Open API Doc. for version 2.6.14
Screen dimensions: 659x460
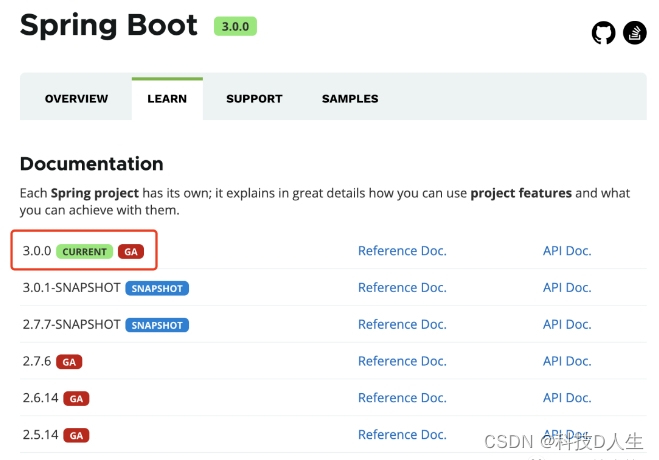[567, 398]
